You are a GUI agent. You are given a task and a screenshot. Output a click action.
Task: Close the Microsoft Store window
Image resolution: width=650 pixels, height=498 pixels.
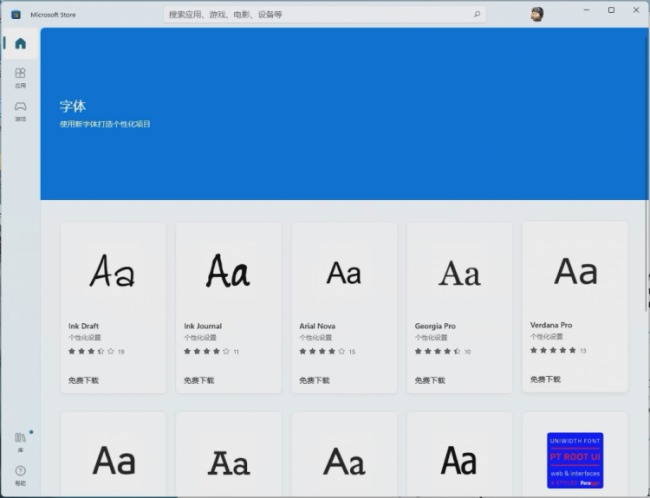tap(636, 10)
